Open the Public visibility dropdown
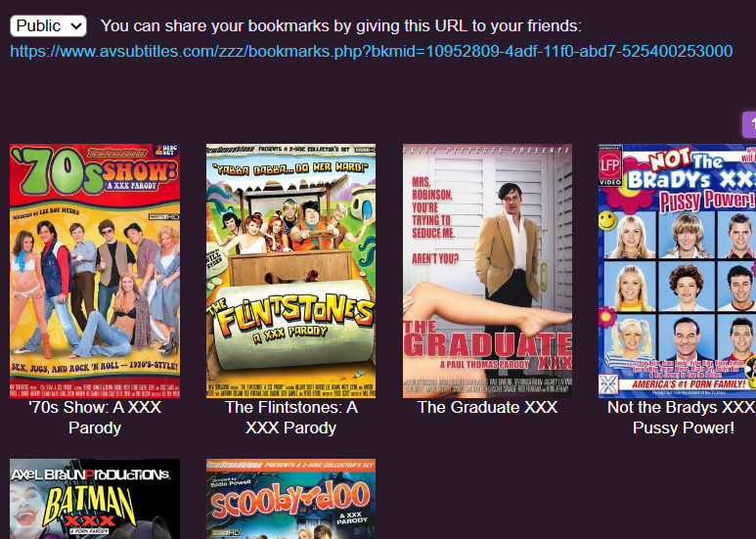Image resolution: width=756 pixels, height=539 pixels. tap(48, 26)
